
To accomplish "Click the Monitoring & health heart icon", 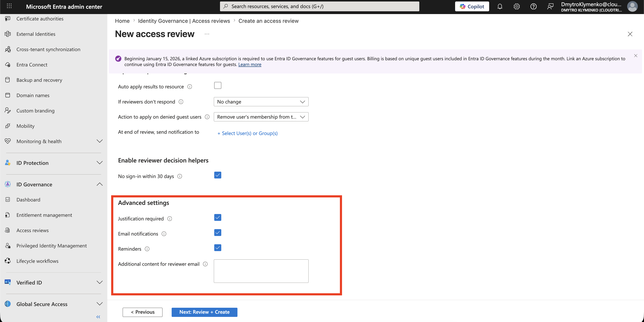I will coord(8,141).
